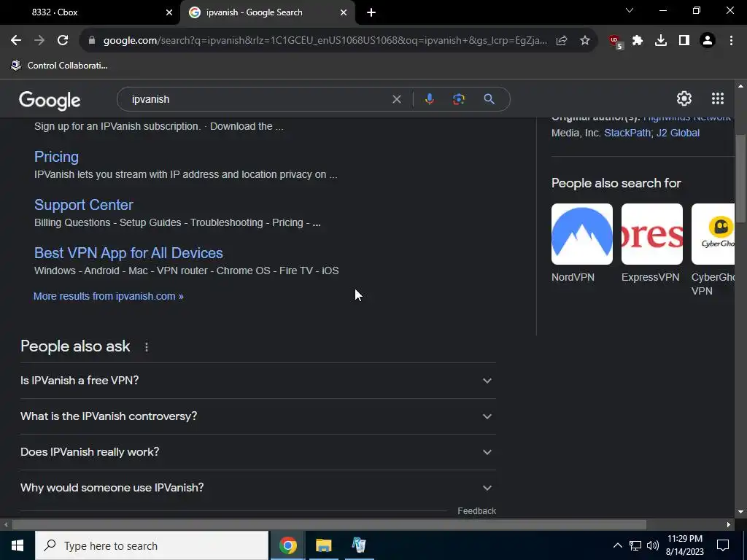Open the uBlock extension icon
The height and width of the screenshot is (560, 747).
tap(616, 42)
